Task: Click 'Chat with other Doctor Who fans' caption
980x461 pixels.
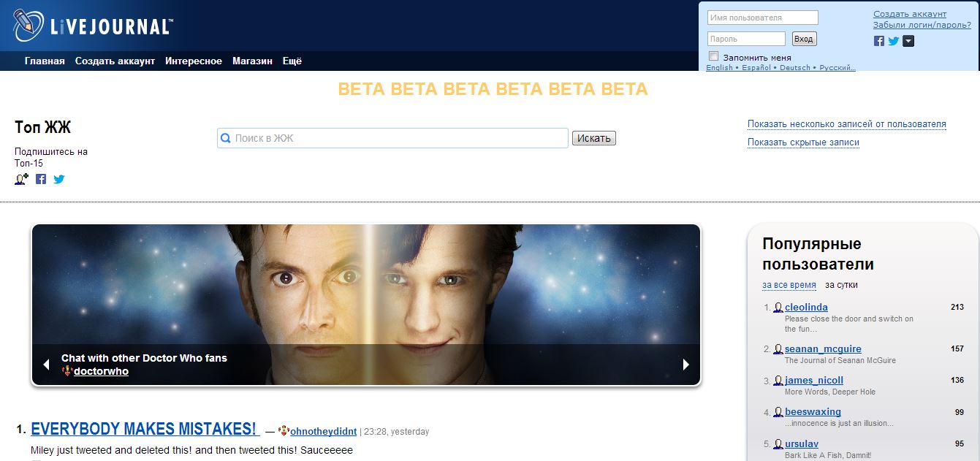Action: point(144,358)
